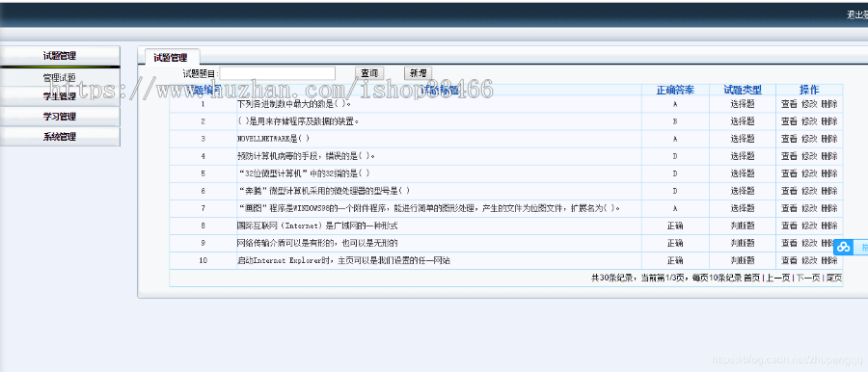Click 修改 for question 9
Image resolution: width=868 pixels, height=372 pixels.
click(x=809, y=243)
